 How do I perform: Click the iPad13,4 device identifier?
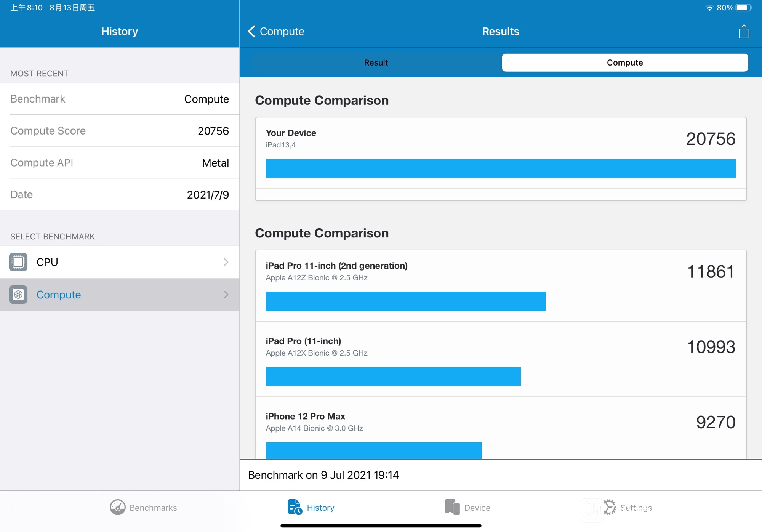coord(280,145)
